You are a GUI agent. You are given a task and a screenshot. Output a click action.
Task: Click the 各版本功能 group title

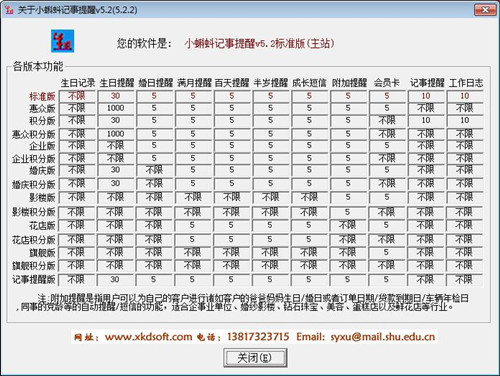38,66
